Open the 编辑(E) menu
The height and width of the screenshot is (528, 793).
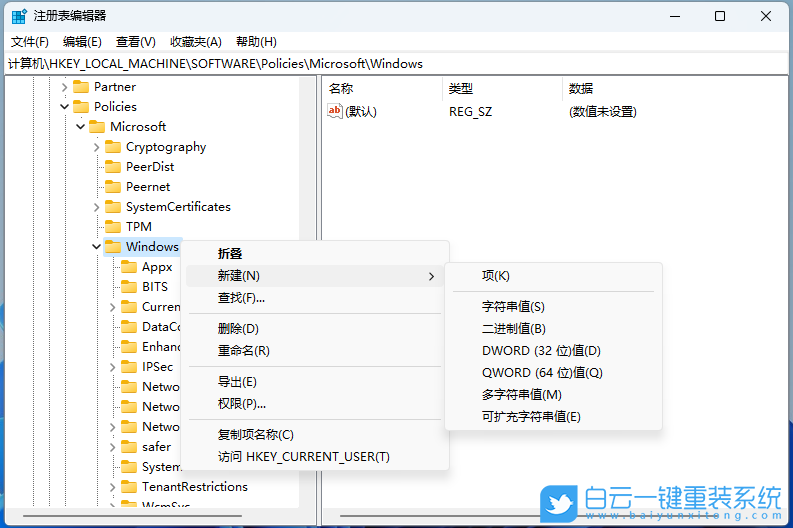click(82, 42)
